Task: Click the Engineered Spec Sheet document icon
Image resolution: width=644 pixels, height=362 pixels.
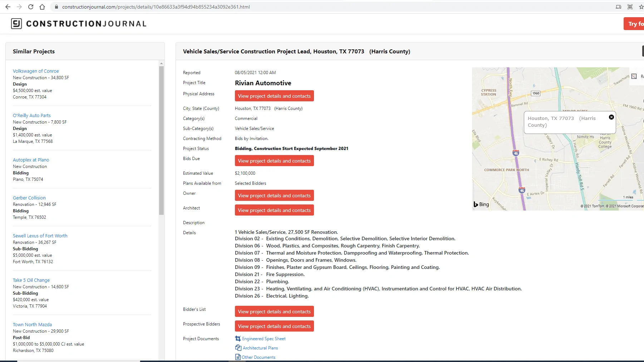Action: point(238,338)
